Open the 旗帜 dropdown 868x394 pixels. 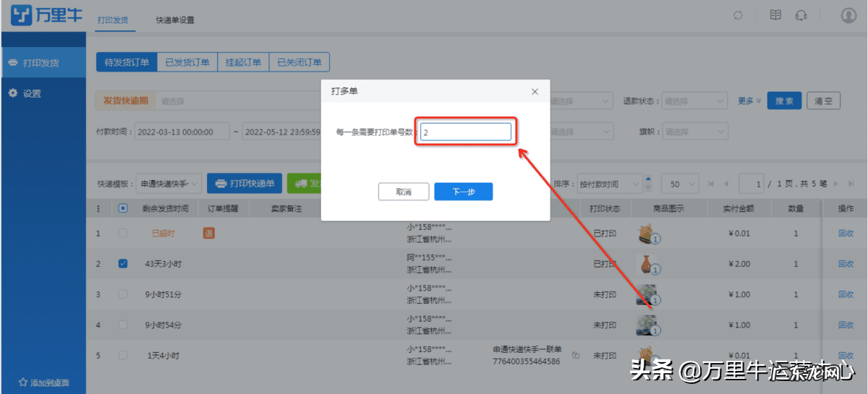(x=694, y=132)
